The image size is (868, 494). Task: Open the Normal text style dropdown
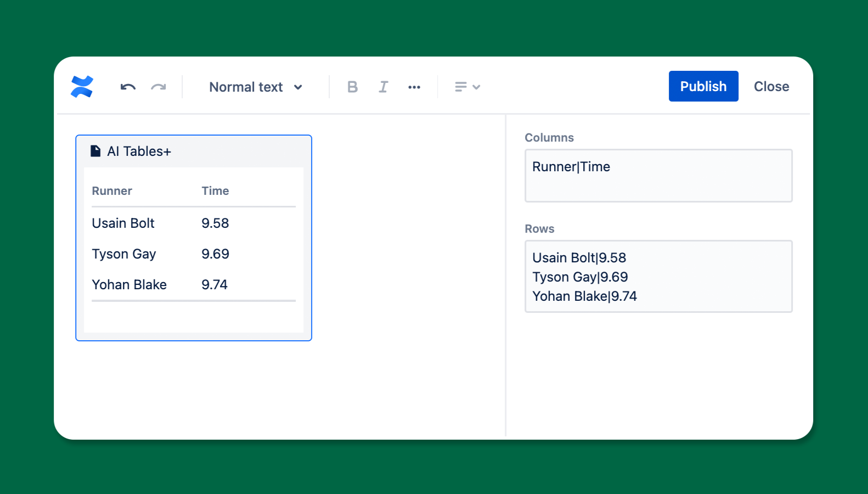click(256, 87)
